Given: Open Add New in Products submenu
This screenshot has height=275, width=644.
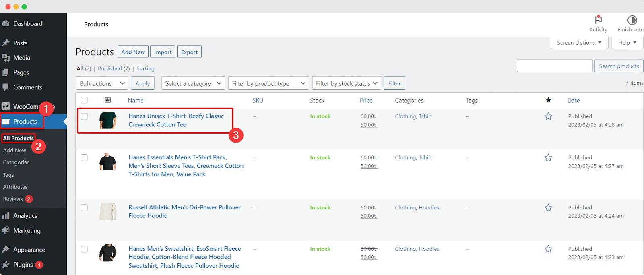Looking at the screenshot, I should [14, 150].
